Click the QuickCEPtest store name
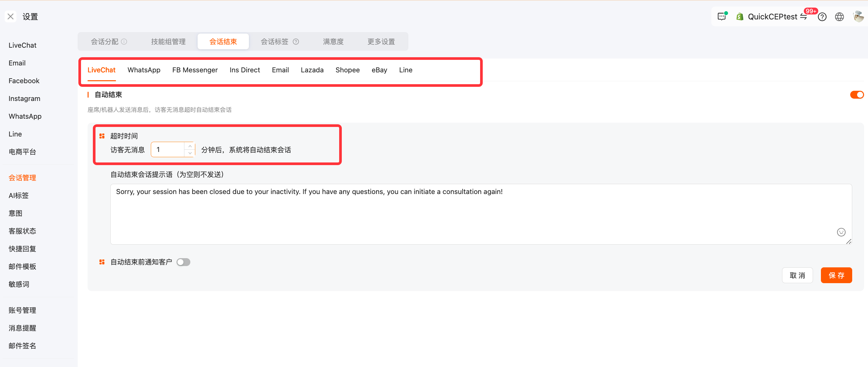Screen dimensions: 868x367 (772, 17)
